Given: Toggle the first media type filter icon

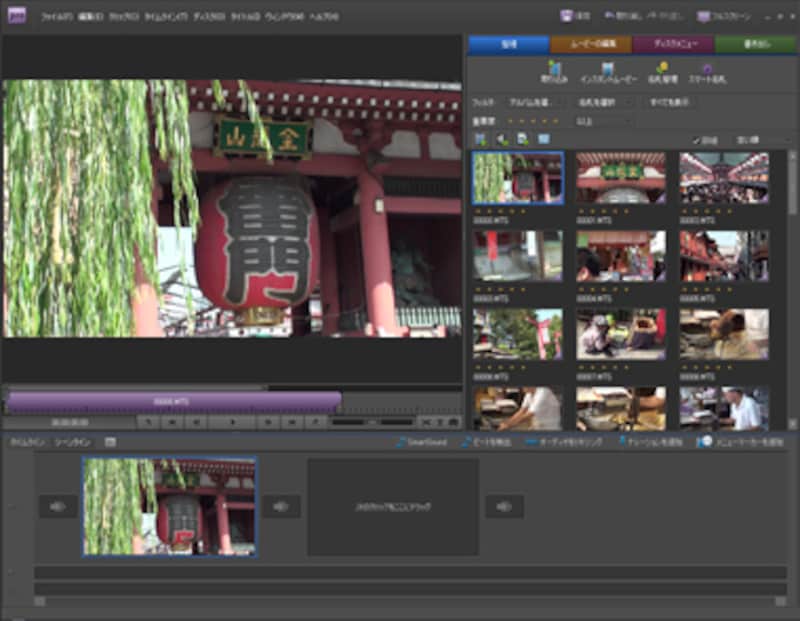Looking at the screenshot, I should pos(481,140).
